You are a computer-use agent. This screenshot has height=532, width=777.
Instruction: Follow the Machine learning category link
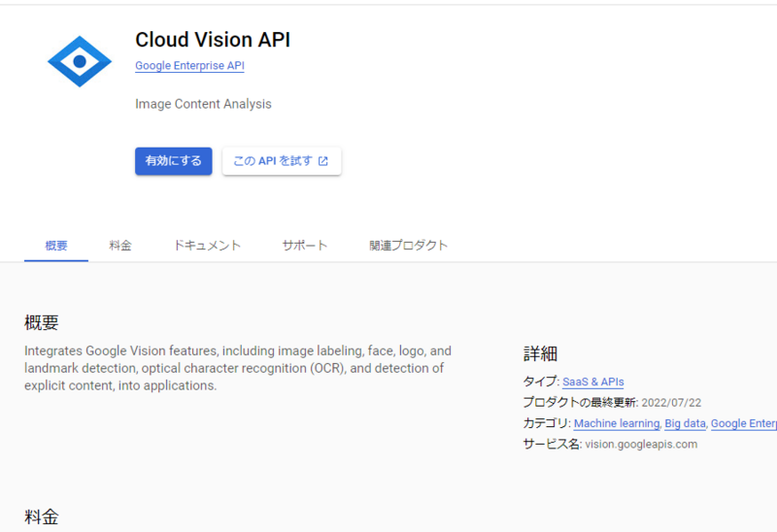[x=617, y=423]
